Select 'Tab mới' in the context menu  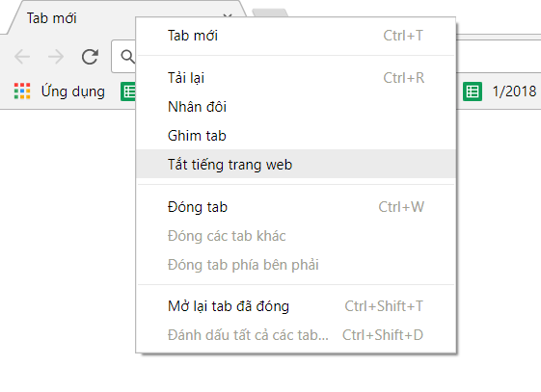[296, 36]
